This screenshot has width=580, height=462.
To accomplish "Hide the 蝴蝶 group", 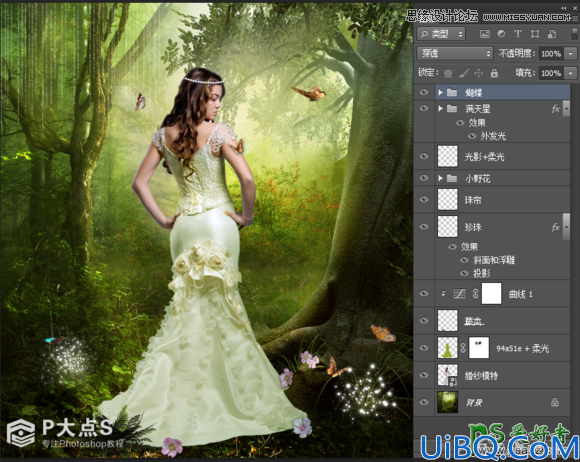I will click(424, 92).
